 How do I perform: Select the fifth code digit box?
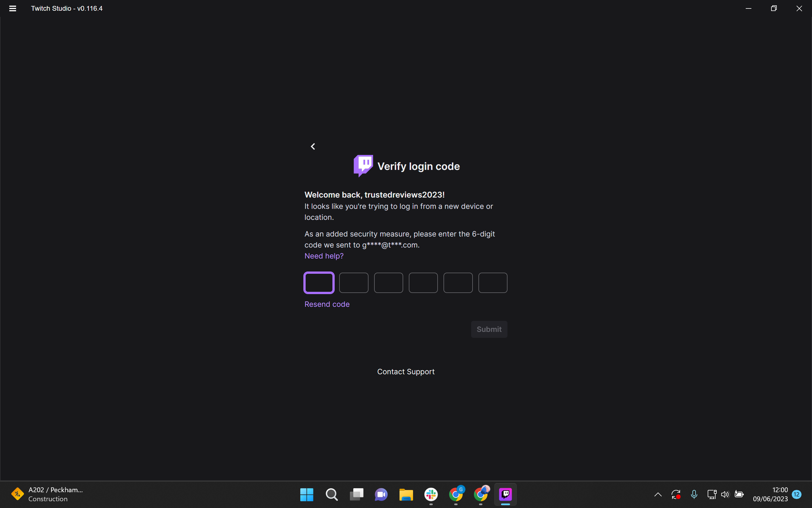(x=458, y=283)
